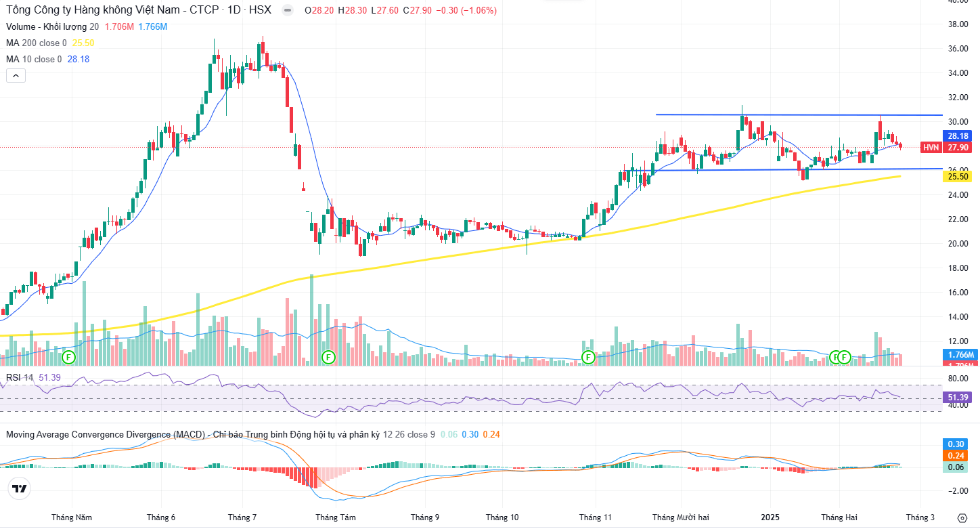Click the Tháng 6 time axis label
This screenshot has width=980, height=529.
pos(161,517)
